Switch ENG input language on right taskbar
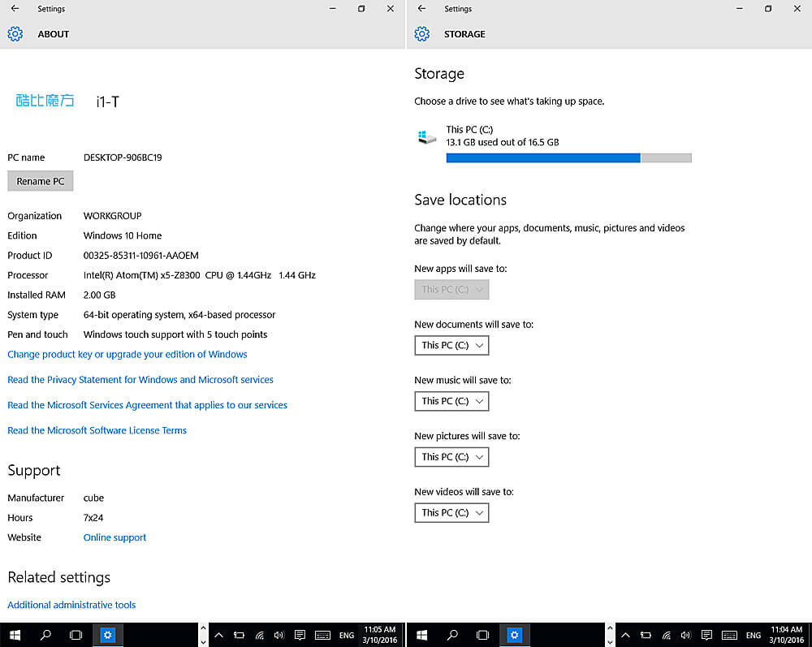 click(x=754, y=635)
